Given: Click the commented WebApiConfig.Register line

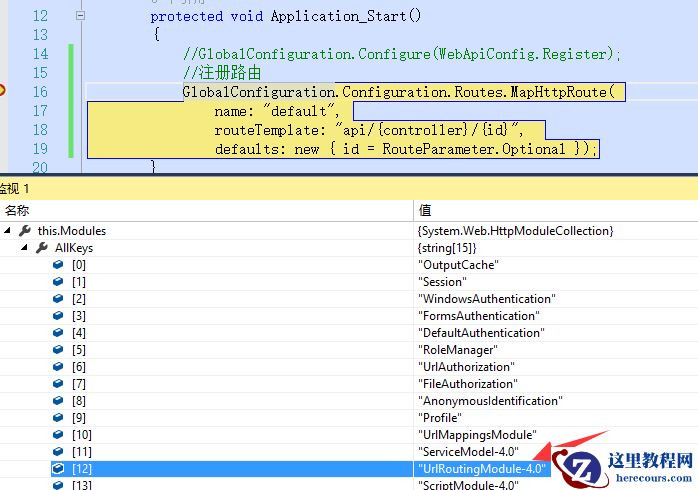Looking at the screenshot, I should coord(402,54).
